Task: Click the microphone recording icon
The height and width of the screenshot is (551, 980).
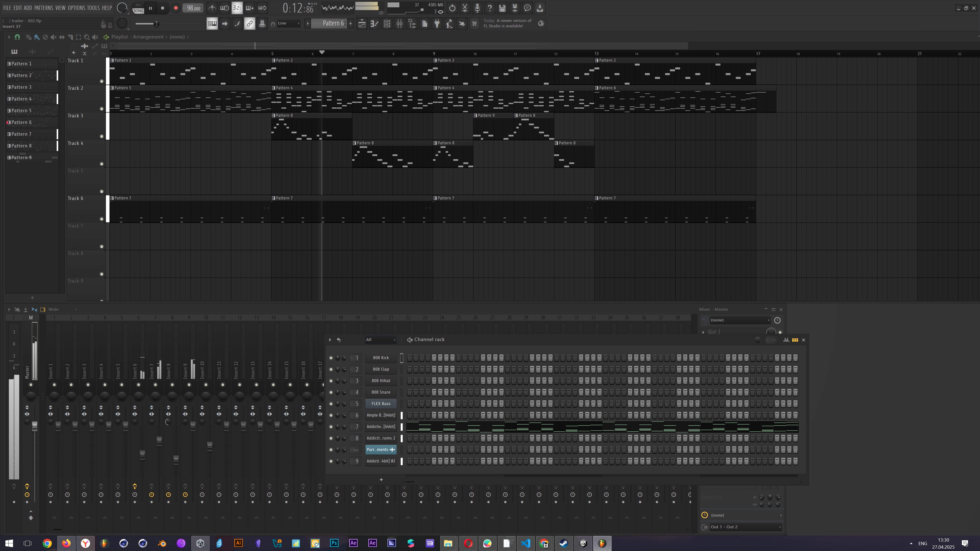Action: pos(477,8)
